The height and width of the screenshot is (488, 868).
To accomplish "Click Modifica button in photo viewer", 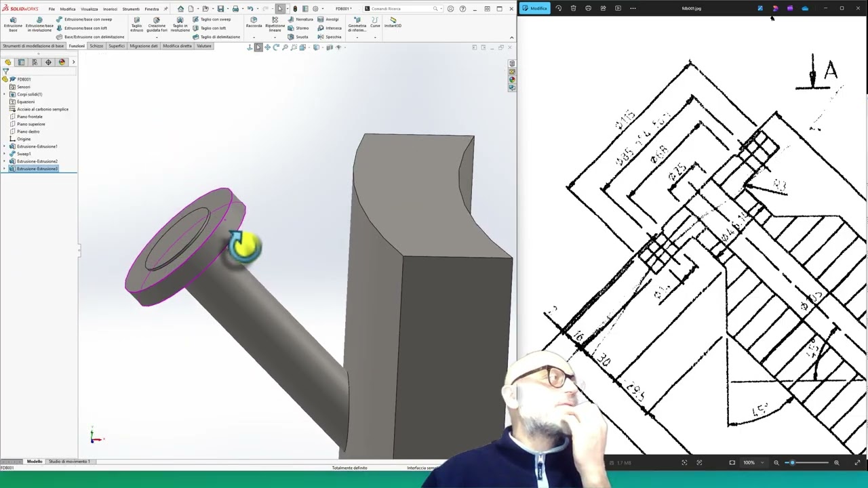I will (535, 8).
